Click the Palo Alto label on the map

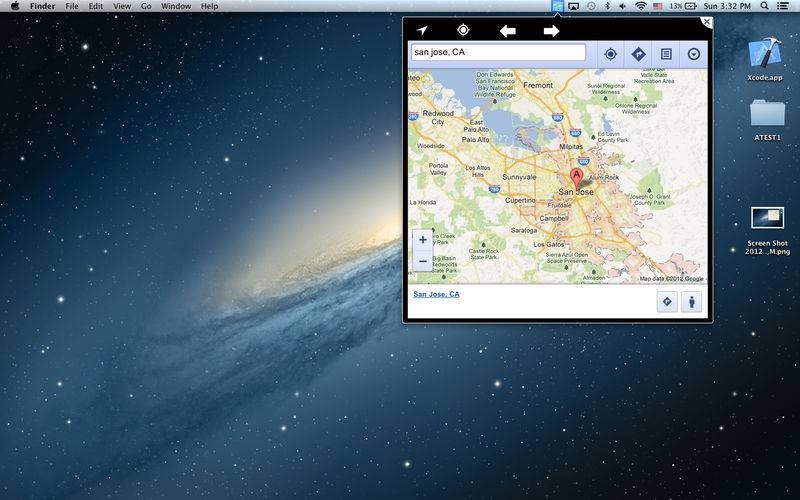476,139
